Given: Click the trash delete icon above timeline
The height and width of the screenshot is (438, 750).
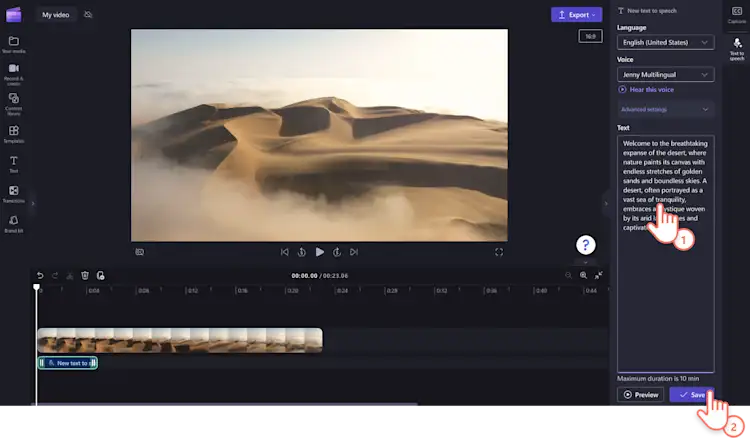Looking at the screenshot, I should coord(85,275).
